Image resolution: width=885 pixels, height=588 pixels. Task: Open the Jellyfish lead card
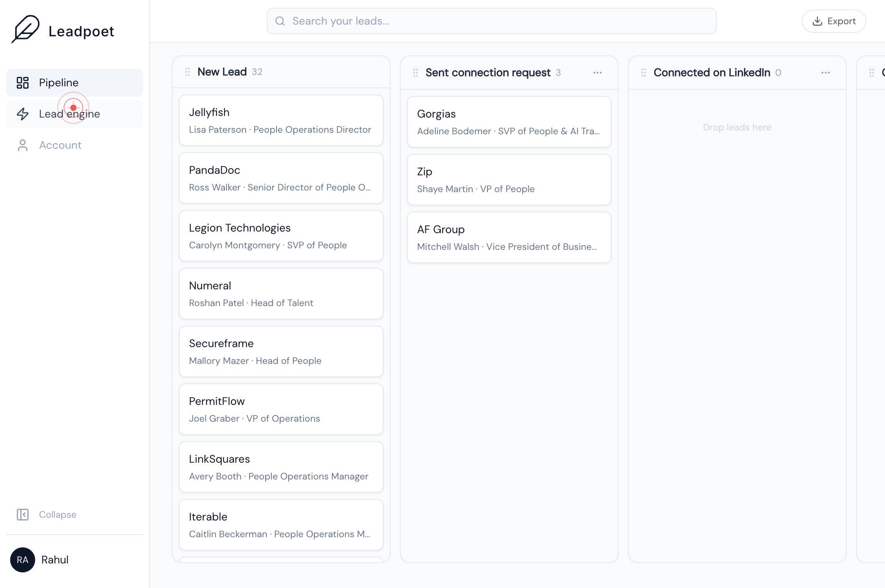click(x=281, y=120)
